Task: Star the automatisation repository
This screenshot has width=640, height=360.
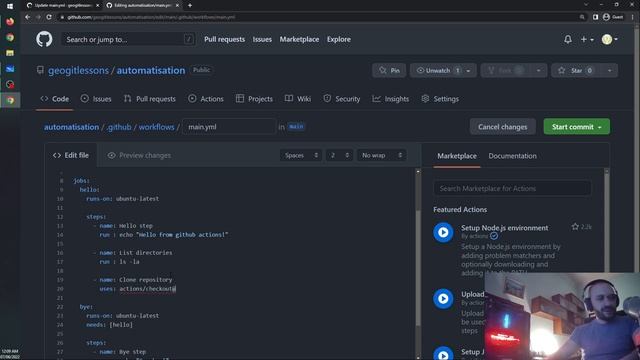Action: coord(576,70)
